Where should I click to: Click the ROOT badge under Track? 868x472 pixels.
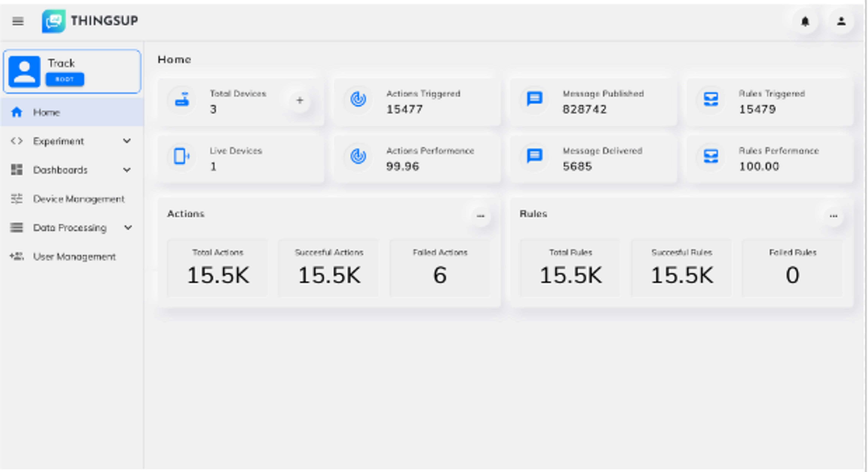coord(65,80)
